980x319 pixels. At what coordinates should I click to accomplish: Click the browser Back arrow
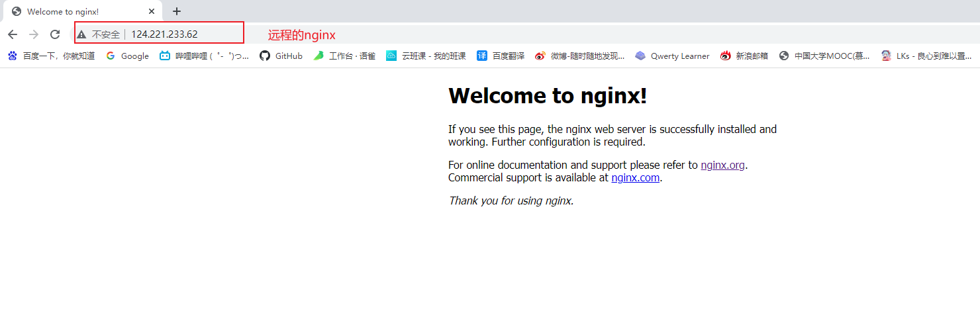pyautogui.click(x=13, y=34)
